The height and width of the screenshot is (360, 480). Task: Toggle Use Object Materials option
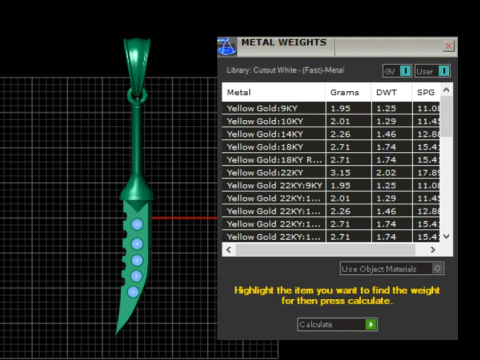tap(392, 268)
